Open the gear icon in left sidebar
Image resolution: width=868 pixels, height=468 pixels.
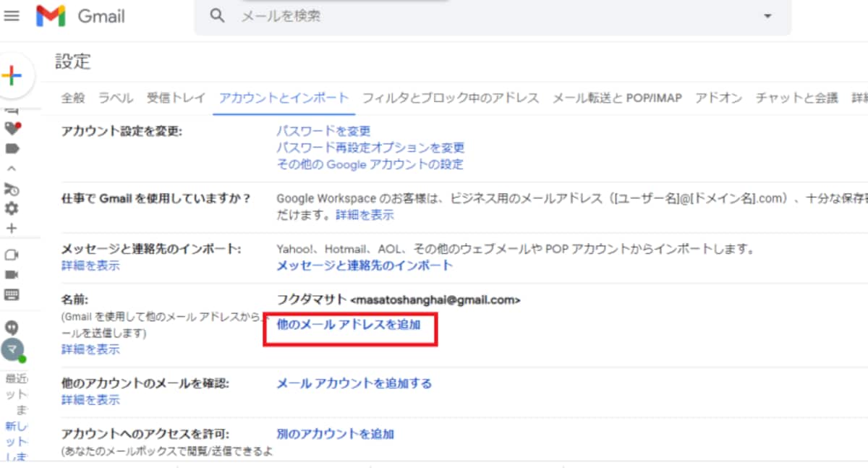coord(12,208)
